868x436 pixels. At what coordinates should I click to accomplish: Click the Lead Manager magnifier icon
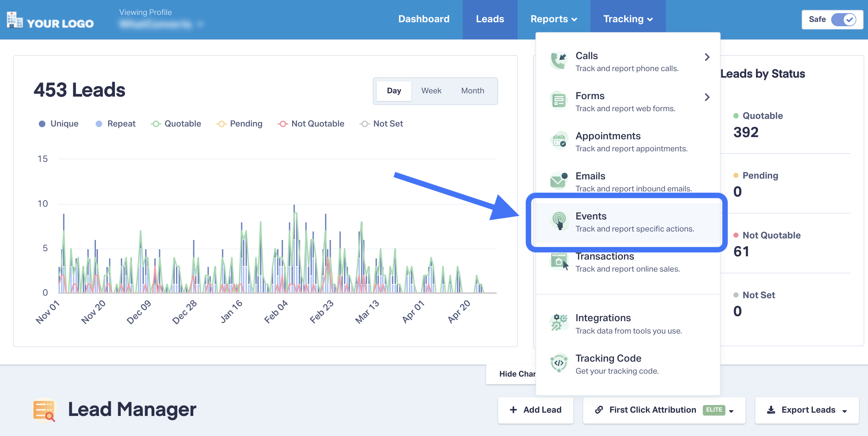pyautogui.click(x=44, y=410)
